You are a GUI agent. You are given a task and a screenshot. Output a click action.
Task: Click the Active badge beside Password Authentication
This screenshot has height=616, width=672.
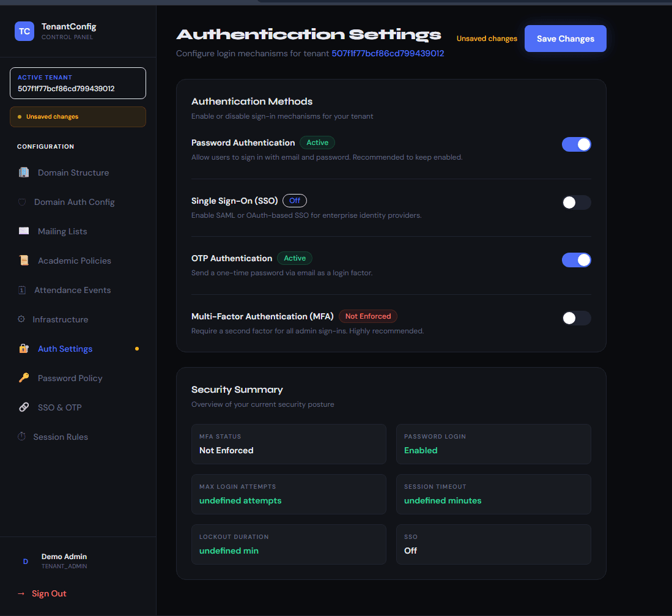pos(317,143)
